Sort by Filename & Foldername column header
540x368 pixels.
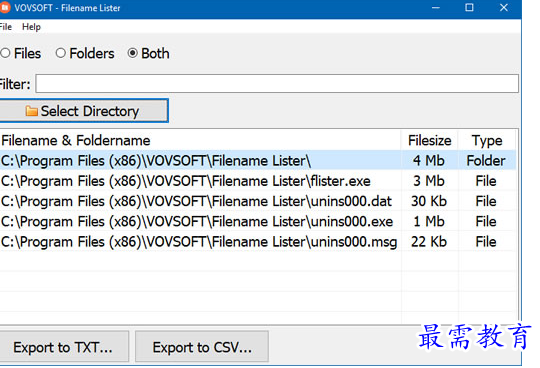pyautogui.click(x=200, y=140)
